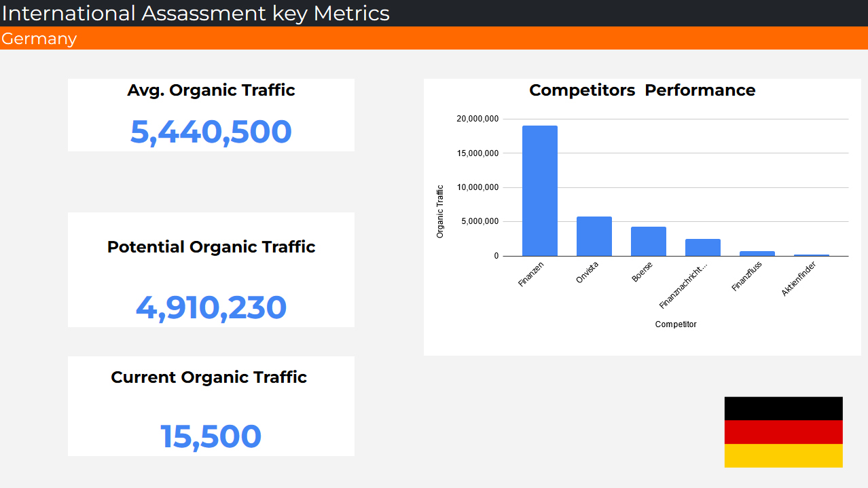This screenshot has height=488, width=868.
Task: Click the Potential Organic Traffic heading
Action: pos(211,247)
